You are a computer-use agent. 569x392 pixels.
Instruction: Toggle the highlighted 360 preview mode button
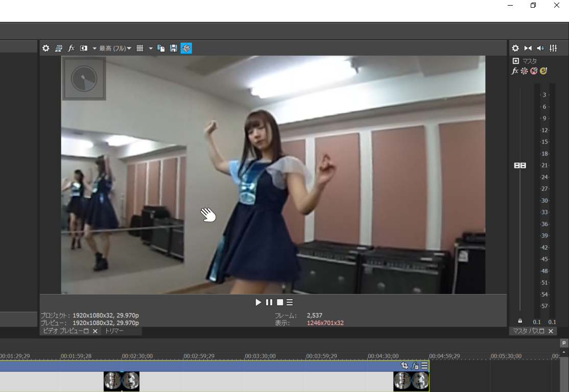pyautogui.click(x=186, y=48)
